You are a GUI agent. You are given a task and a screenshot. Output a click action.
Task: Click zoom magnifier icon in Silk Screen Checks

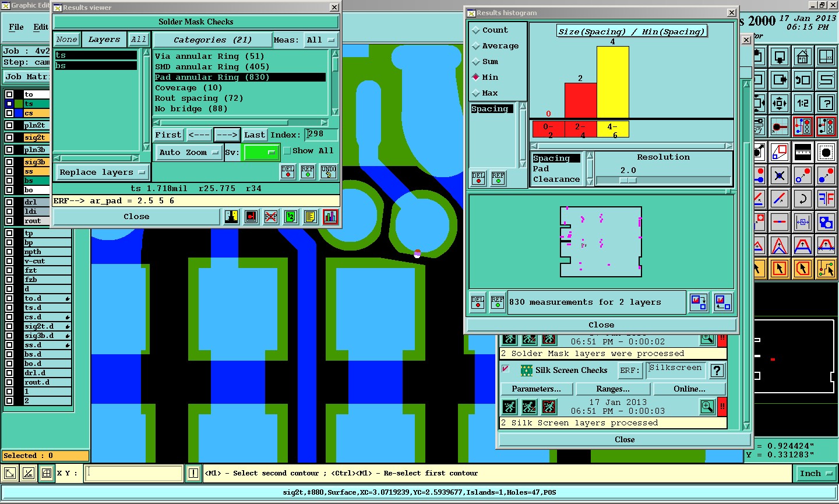[x=707, y=406]
